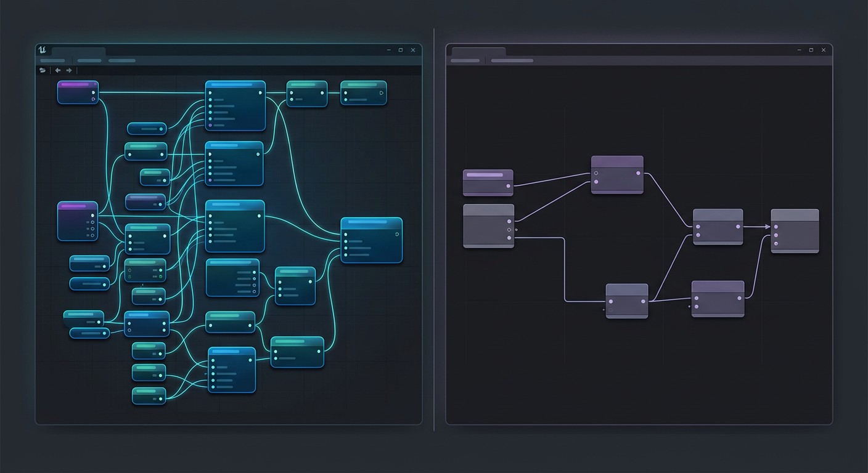Go back with the left arrow icon

[58, 70]
